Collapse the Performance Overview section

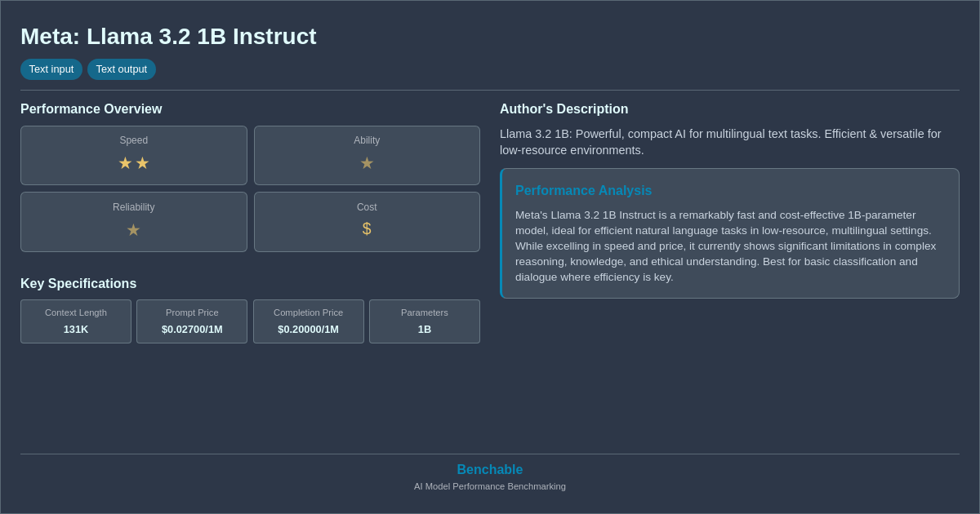[x=91, y=109]
